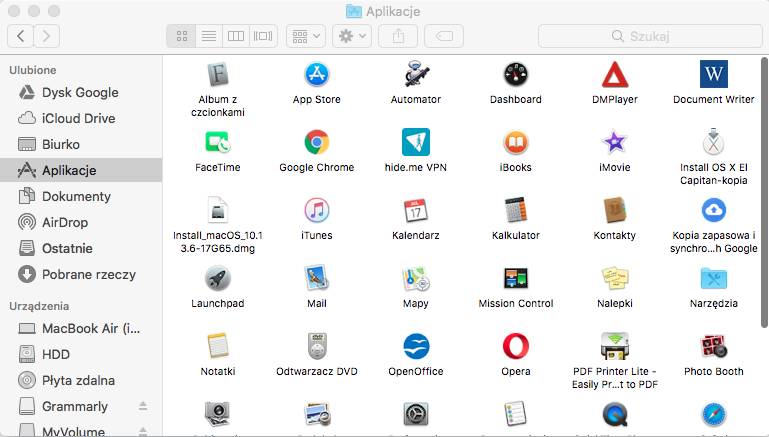Open the Narzędzia folder
This screenshot has width=769, height=437.
[714, 279]
